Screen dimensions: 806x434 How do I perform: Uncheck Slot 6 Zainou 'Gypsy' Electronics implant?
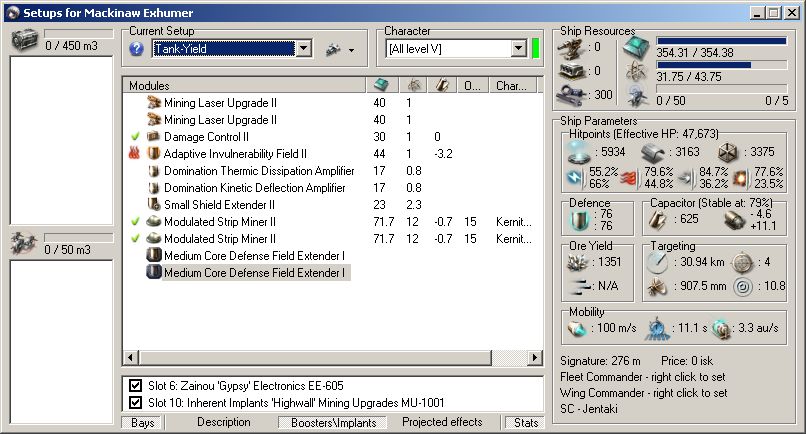(x=136, y=386)
